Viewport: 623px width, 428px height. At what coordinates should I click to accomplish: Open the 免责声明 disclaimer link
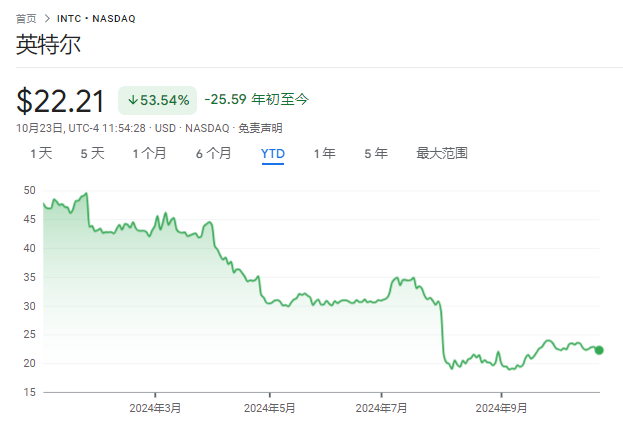(x=263, y=128)
